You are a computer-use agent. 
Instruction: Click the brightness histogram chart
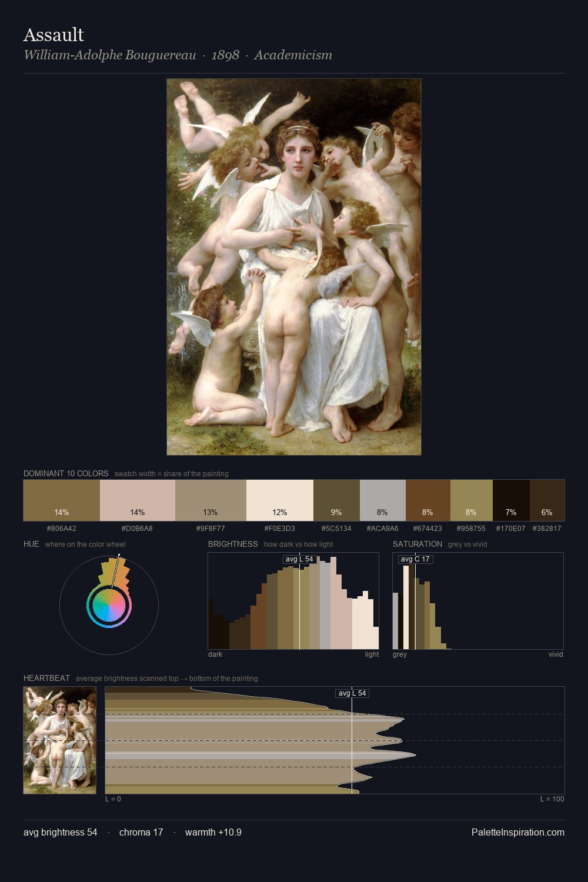coord(293,601)
